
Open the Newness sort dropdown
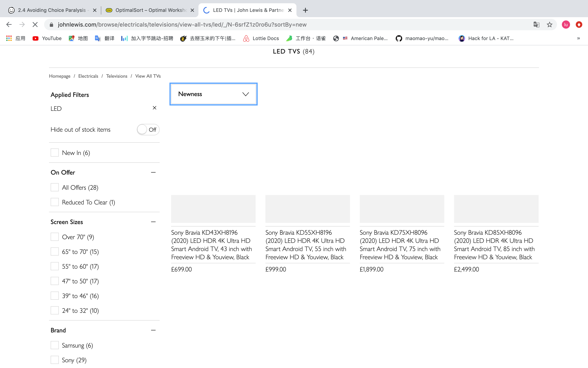(213, 94)
